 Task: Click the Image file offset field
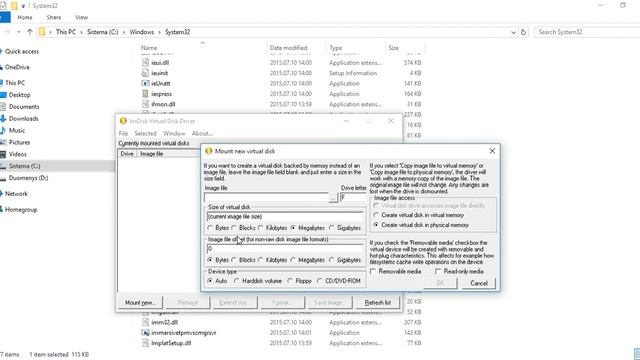pyautogui.click(x=285, y=249)
